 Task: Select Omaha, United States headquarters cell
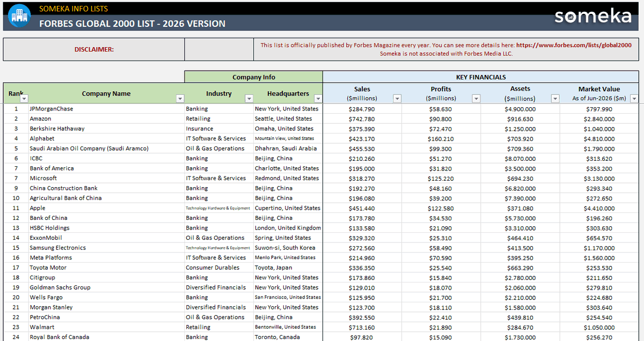288,129
